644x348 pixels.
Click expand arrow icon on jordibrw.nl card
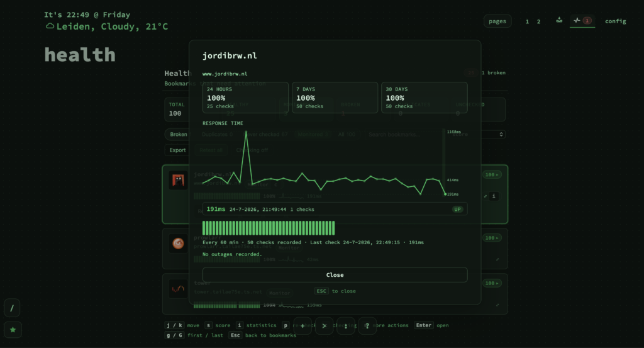pyautogui.click(x=486, y=196)
